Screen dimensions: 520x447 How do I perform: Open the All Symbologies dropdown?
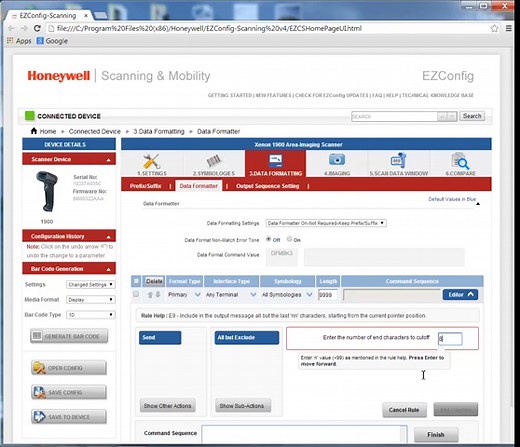tap(287, 294)
